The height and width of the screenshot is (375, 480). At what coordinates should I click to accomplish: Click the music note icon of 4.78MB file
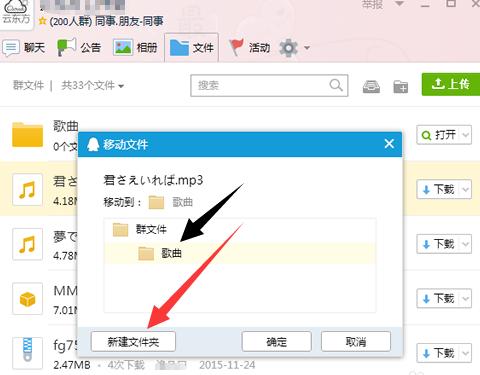click(27, 244)
